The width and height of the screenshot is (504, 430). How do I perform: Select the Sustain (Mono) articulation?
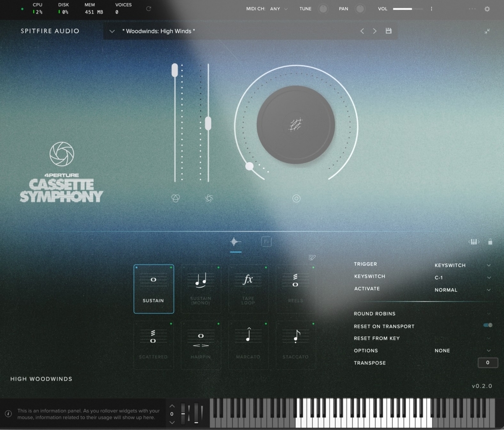click(x=201, y=289)
